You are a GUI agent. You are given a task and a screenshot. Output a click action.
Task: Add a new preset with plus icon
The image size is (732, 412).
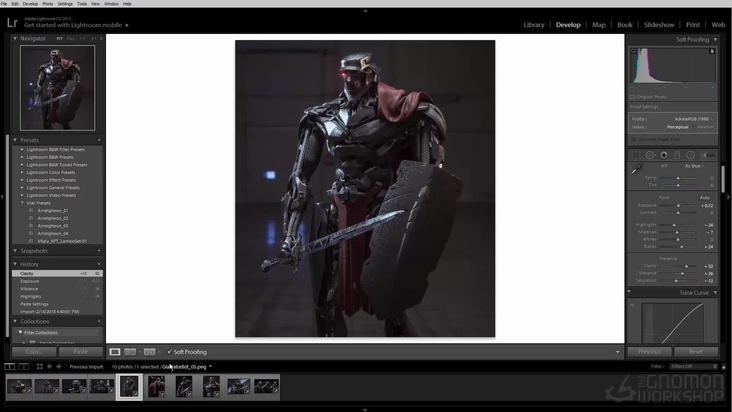click(x=99, y=140)
